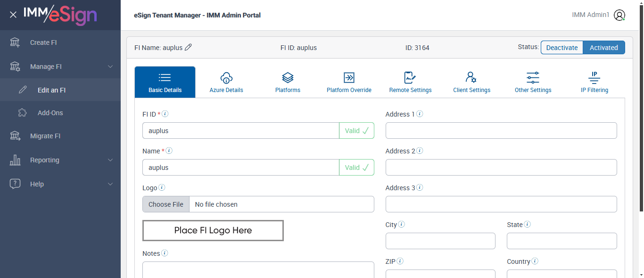This screenshot has height=278, width=644.
Task: Expand the Help menu chevron
Action: point(110,184)
